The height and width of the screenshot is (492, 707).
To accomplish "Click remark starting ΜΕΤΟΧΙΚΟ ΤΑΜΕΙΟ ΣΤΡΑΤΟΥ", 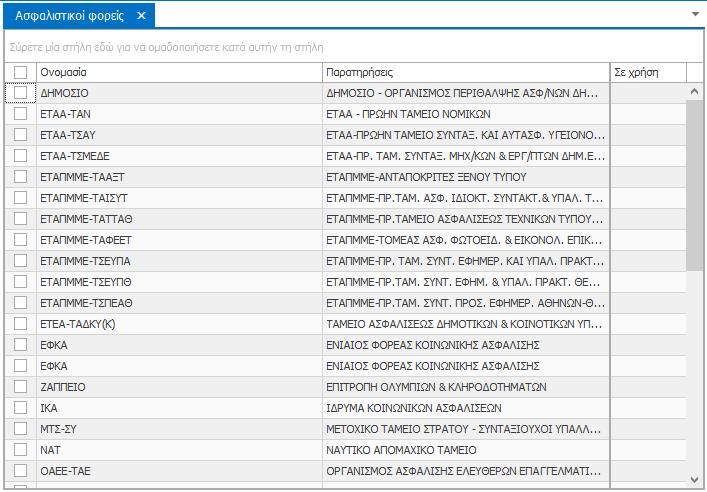I will (x=464, y=429).
